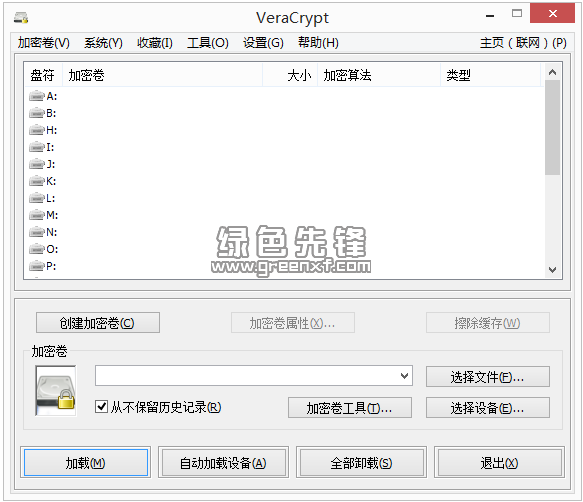
Task: Click the locked hard drive volume icon
Action: coord(56,390)
